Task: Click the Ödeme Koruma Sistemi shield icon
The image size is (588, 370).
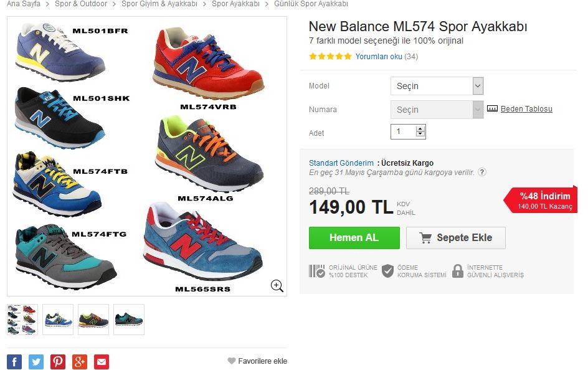Action: coord(388,271)
